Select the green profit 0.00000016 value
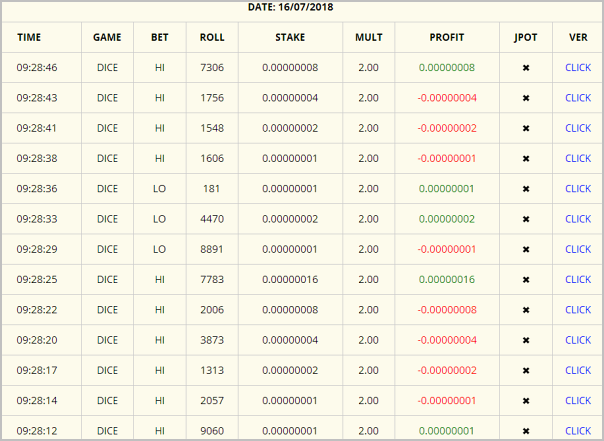The height and width of the screenshot is (441, 604). click(x=447, y=279)
